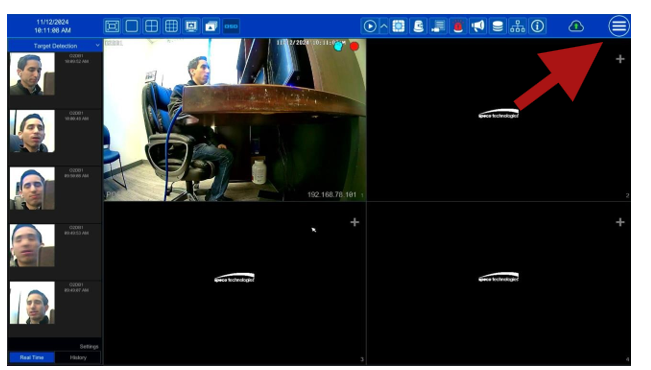This screenshot has height=370, width=651.
Task: Open the network status icon
Action: 517,26
